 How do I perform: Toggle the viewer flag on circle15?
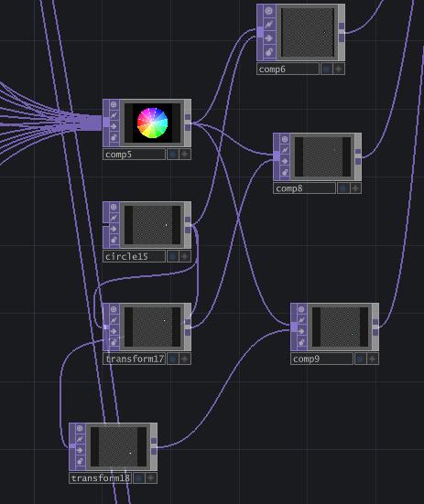[114, 207]
